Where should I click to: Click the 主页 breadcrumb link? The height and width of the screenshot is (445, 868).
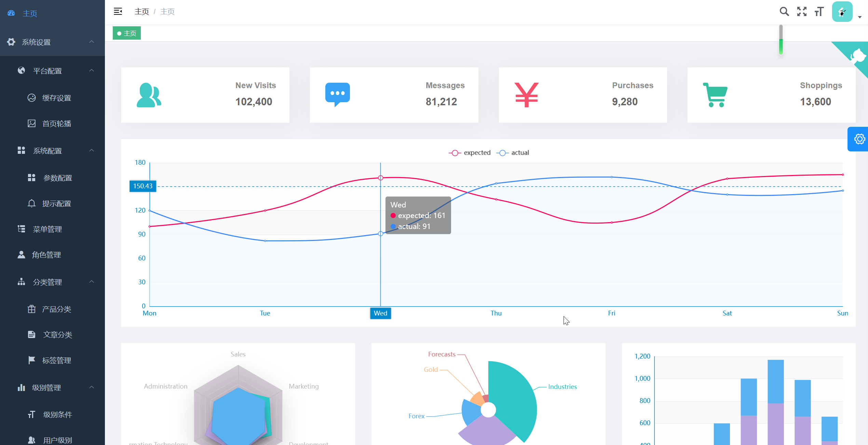142,12
